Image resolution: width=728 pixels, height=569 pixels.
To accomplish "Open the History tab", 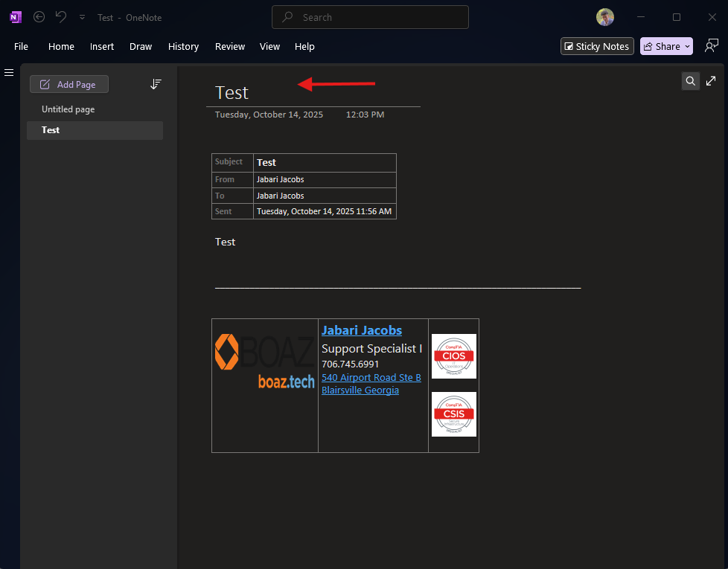I will click(x=183, y=46).
